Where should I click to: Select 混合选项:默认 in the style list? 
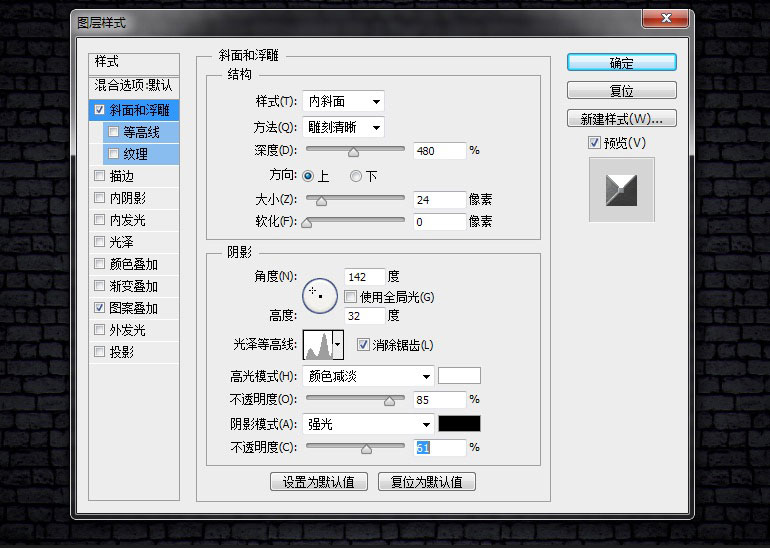pyautogui.click(x=134, y=86)
